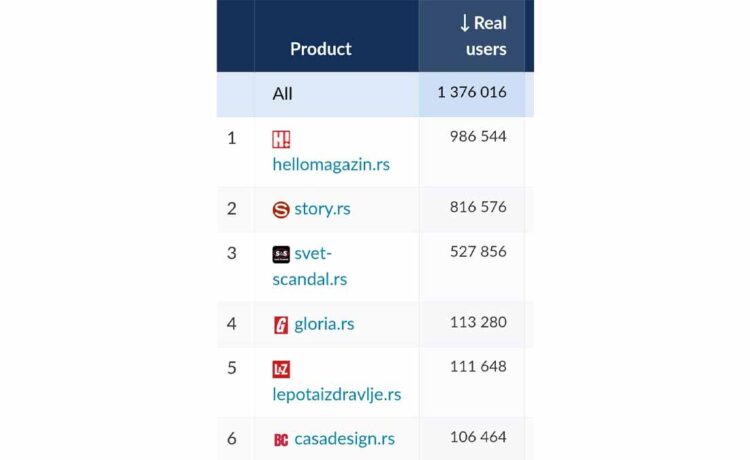Click rank number 4 for gloria.rs

coord(232,324)
